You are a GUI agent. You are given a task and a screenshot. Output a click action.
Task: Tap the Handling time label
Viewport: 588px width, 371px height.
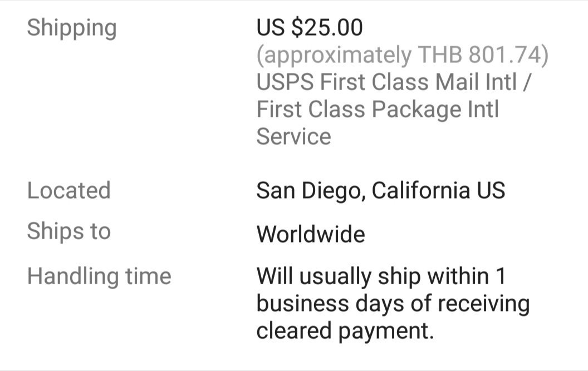tap(99, 276)
